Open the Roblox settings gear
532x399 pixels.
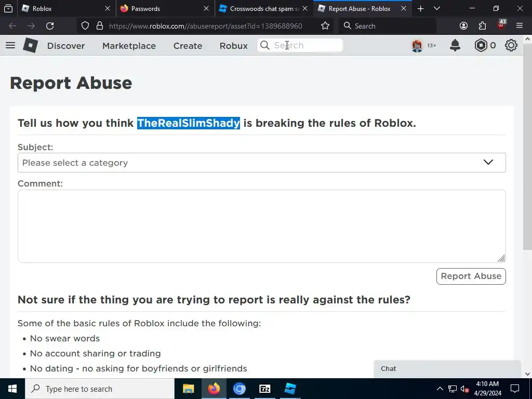point(511,45)
